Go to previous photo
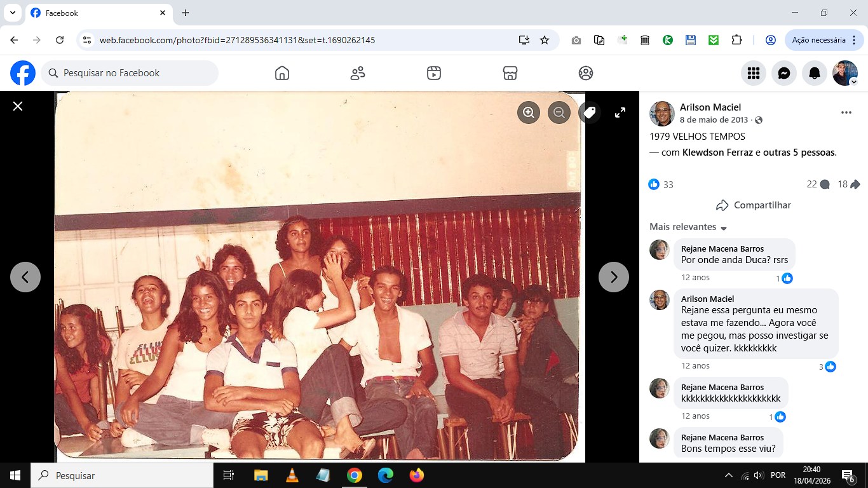This screenshot has width=868, height=488. coord(25,277)
